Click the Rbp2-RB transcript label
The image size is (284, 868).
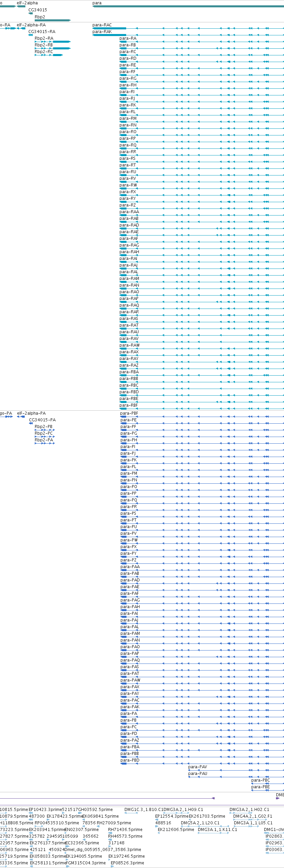point(43,45)
